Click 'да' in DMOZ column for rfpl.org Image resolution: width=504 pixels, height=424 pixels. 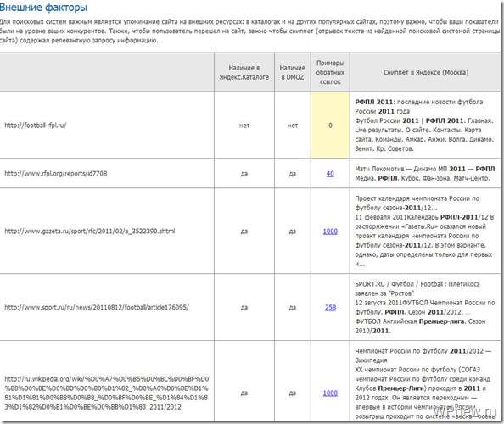click(x=293, y=174)
